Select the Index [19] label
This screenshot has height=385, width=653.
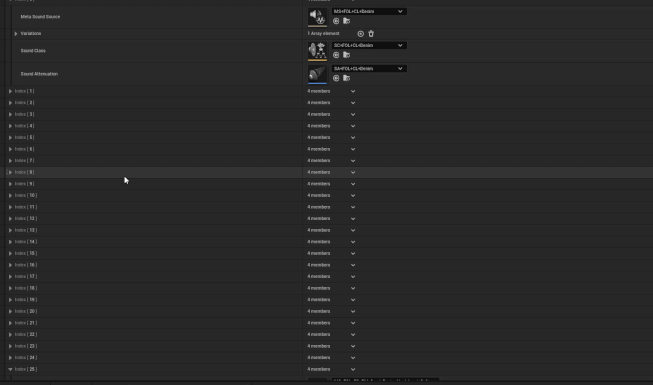pos(26,300)
